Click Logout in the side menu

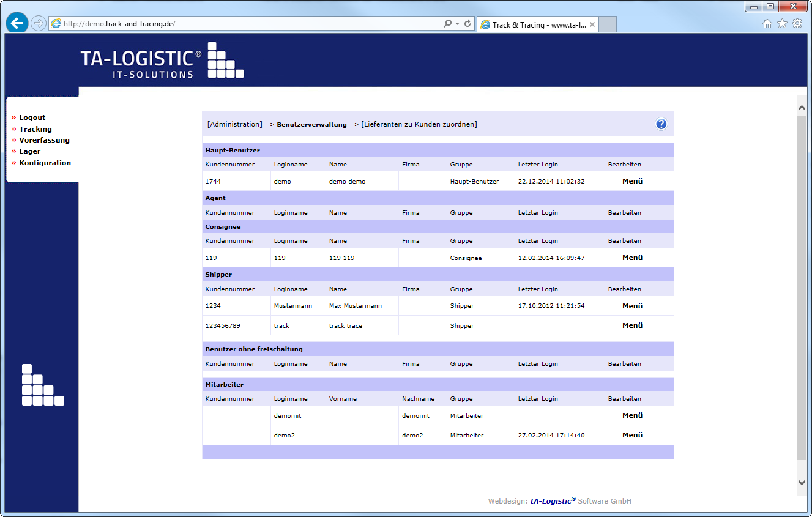click(32, 117)
